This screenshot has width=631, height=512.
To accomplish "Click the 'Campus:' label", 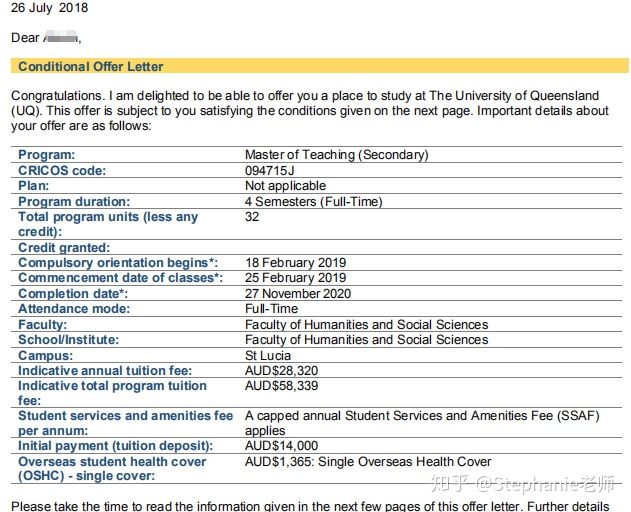I will point(45,356).
